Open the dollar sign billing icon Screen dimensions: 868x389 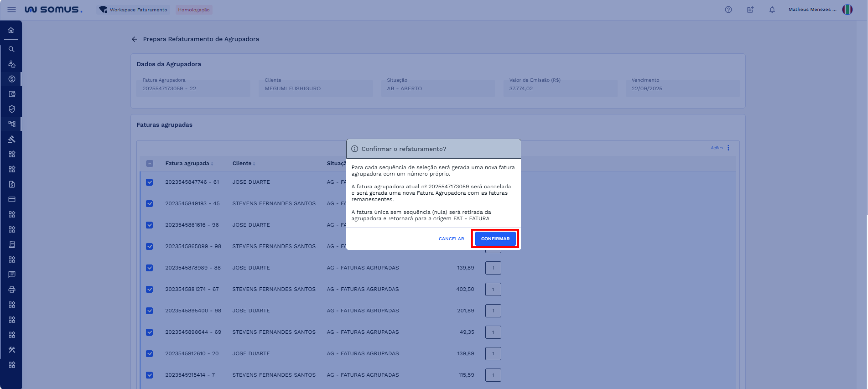click(x=11, y=79)
